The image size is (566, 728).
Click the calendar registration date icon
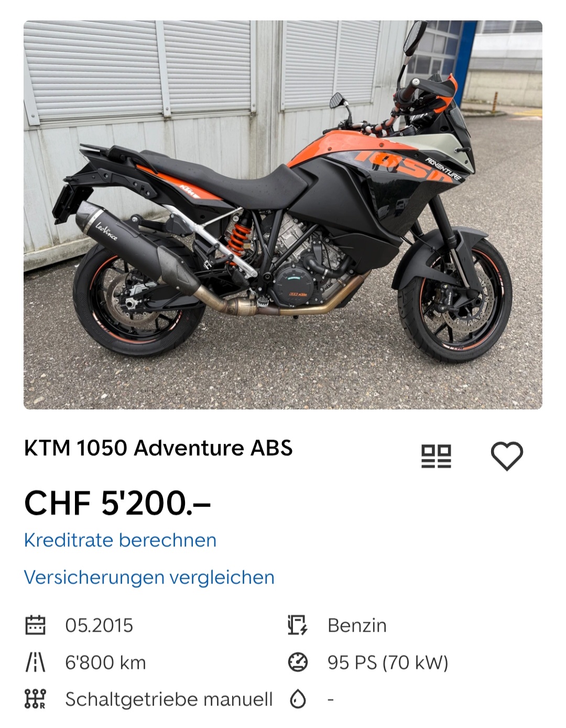(36, 625)
